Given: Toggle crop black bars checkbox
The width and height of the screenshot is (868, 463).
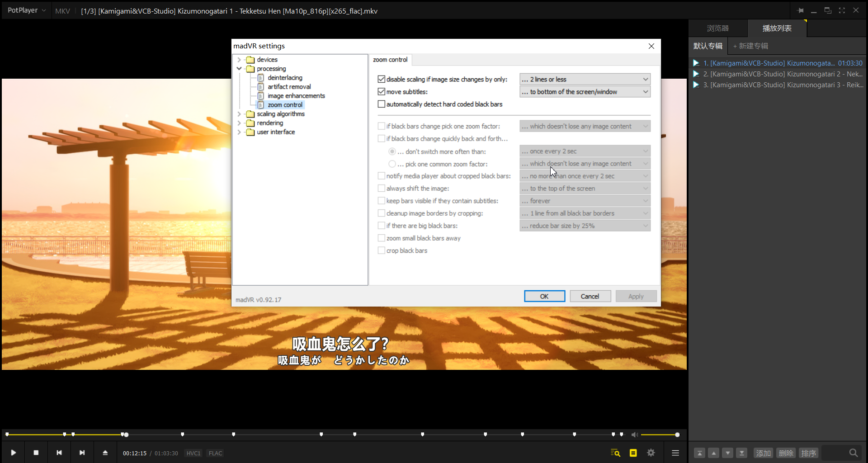Looking at the screenshot, I should click(x=382, y=250).
